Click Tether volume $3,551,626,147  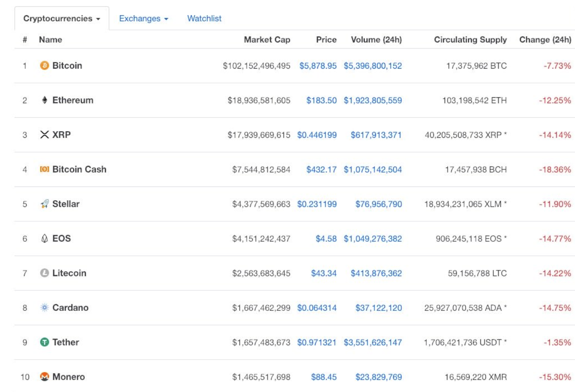[373, 342]
